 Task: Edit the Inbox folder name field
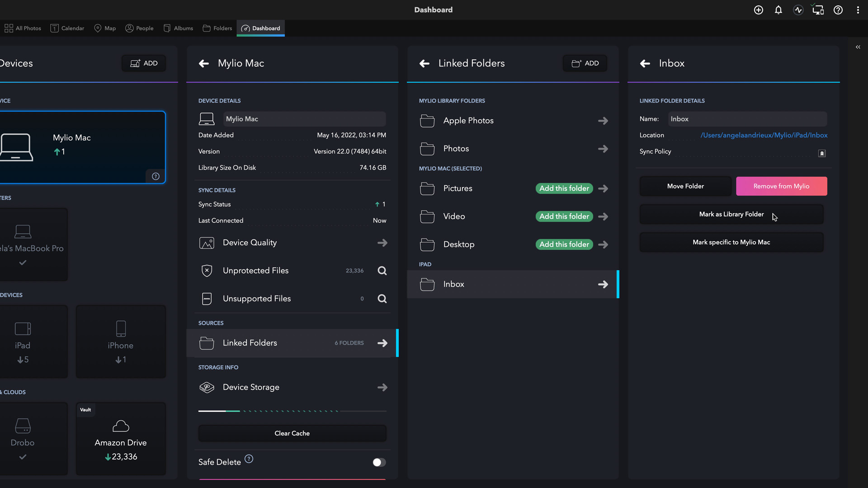pyautogui.click(x=747, y=119)
